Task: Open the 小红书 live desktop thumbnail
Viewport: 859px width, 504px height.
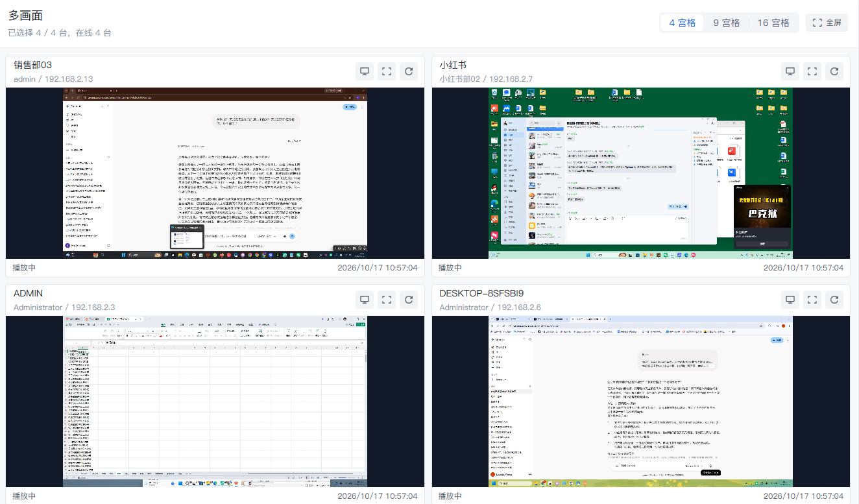Action: click(x=641, y=173)
